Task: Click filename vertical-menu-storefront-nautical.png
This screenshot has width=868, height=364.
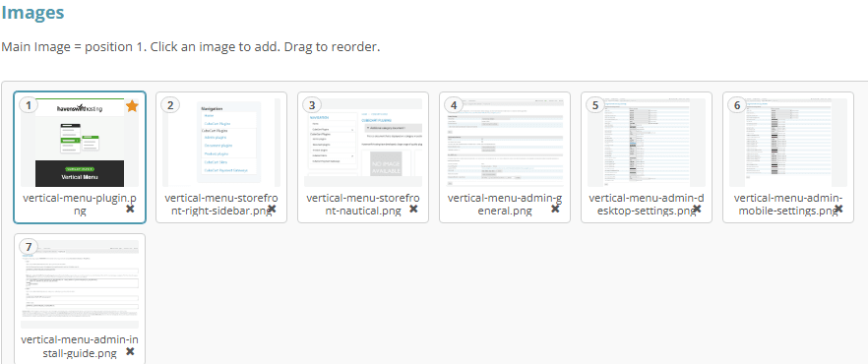Action: pyautogui.click(x=363, y=204)
